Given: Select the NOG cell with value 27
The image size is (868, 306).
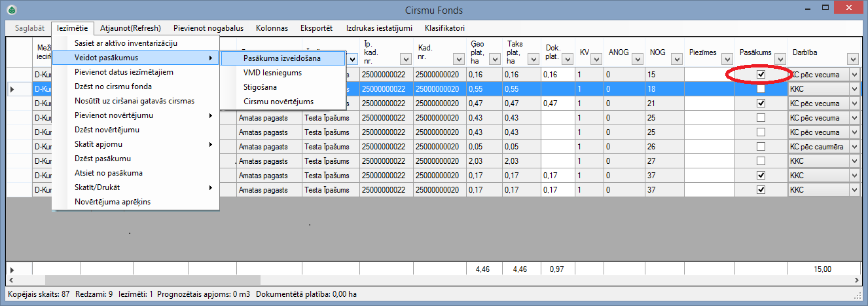Looking at the screenshot, I should 664,161.
